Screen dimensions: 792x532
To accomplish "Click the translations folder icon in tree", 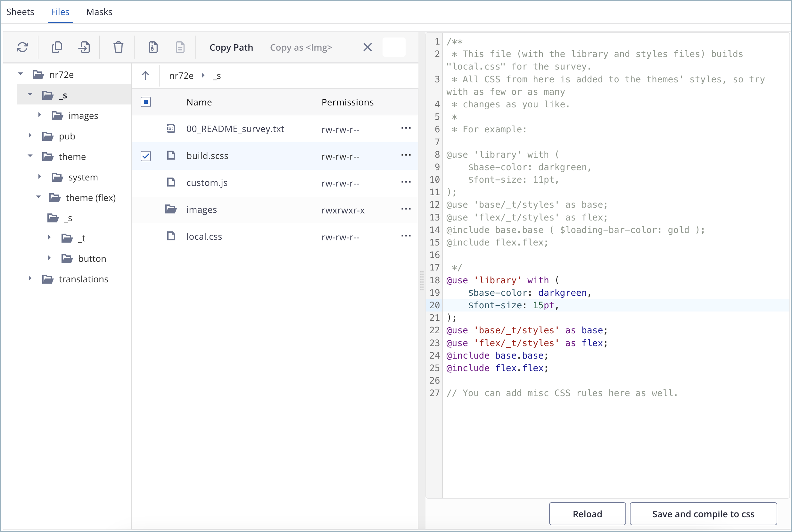I will [x=48, y=279].
